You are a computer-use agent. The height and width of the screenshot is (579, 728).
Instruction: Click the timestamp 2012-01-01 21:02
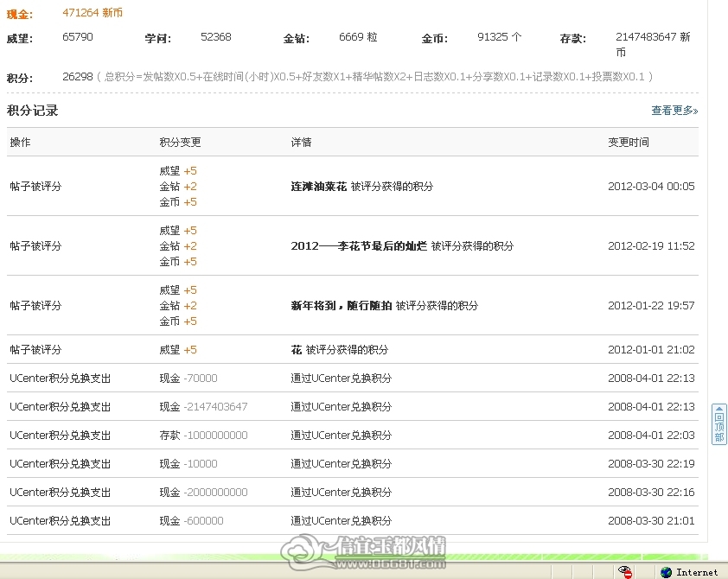[651, 350]
